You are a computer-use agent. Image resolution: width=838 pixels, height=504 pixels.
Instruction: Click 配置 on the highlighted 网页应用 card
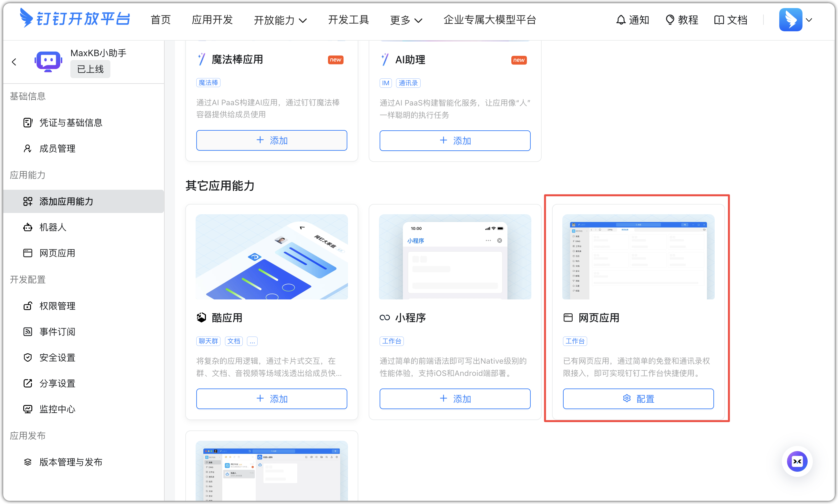[638, 398]
